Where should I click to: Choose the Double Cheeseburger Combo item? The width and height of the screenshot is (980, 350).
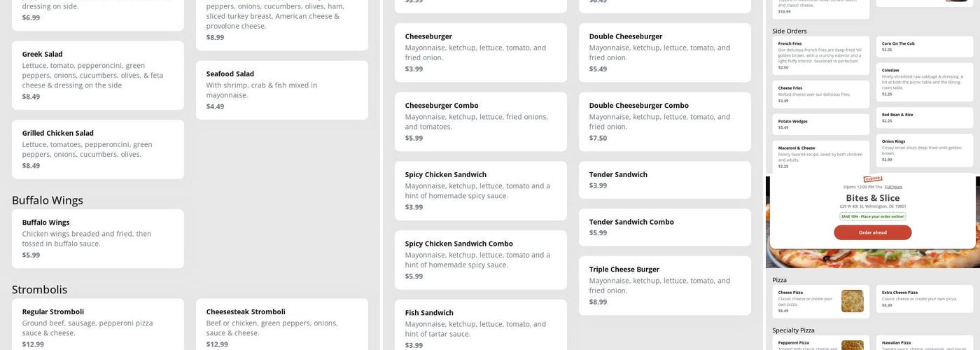coord(664,121)
